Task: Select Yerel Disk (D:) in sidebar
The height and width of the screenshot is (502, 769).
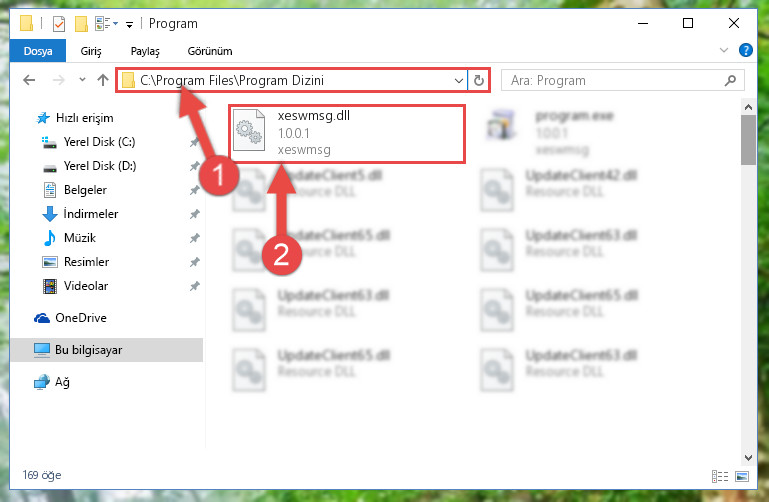Action: [100, 166]
